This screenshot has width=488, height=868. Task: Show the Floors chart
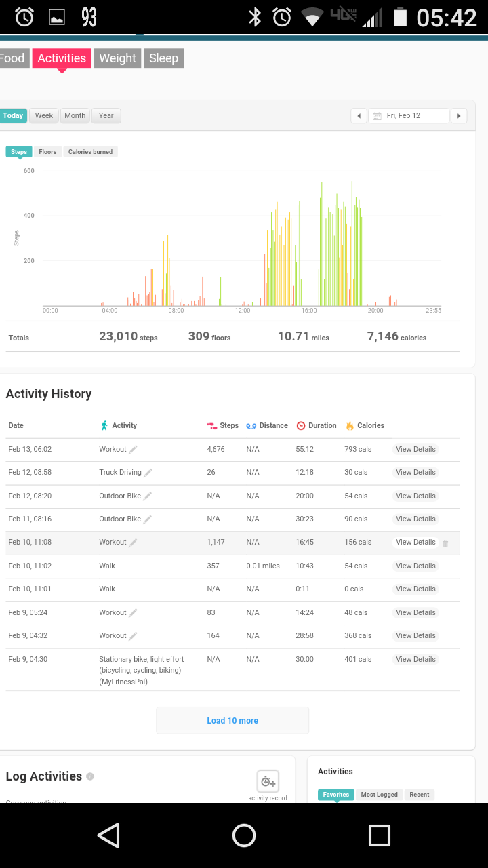click(x=47, y=152)
